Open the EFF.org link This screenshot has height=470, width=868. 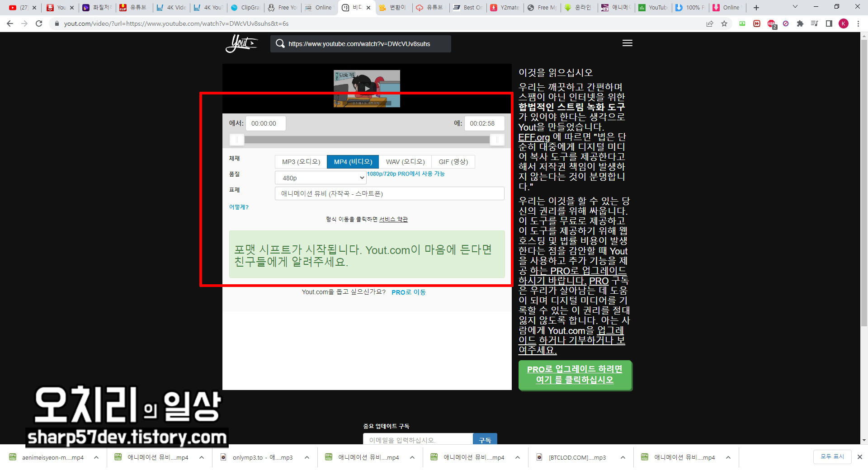coord(534,137)
